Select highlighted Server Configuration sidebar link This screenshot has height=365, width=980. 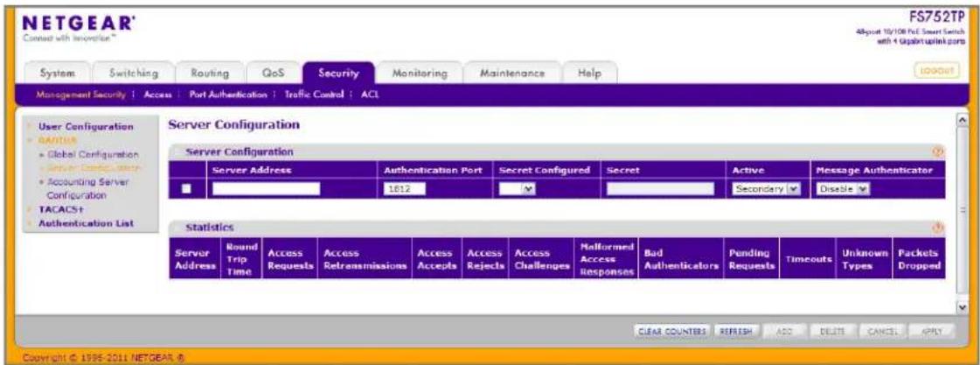94,168
